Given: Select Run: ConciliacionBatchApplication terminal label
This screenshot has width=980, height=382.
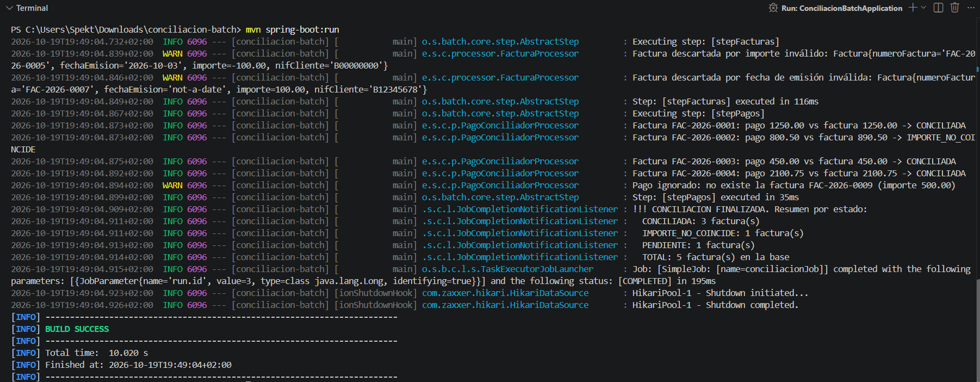Looking at the screenshot, I should 842,8.
